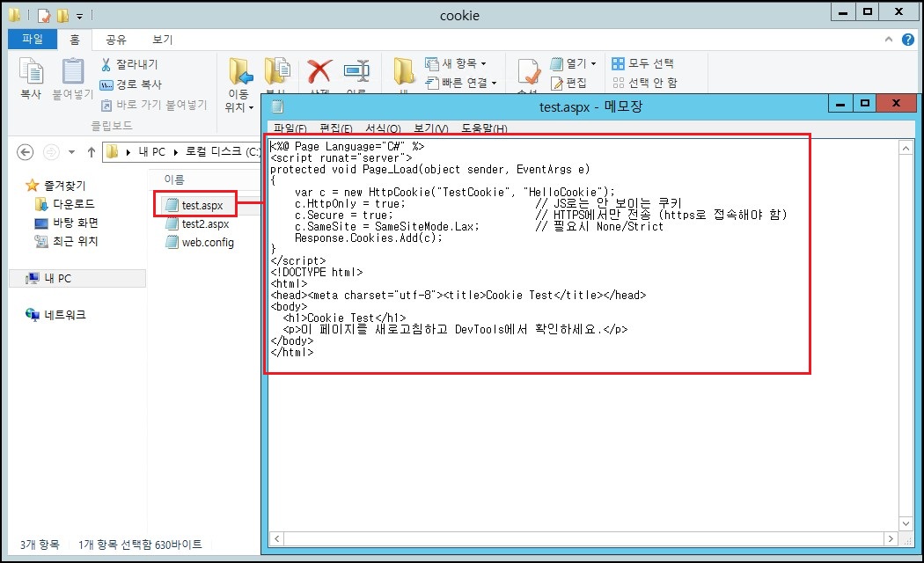Open Recent places (최근 위치)
The height and width of the screenshot is (563, 924).
coord(66,241)
